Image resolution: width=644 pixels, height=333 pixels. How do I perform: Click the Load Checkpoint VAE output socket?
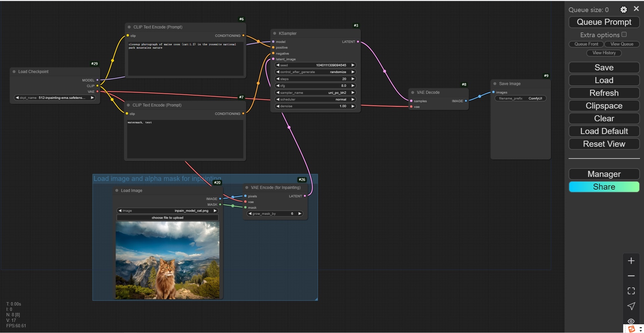pos(98,91)
